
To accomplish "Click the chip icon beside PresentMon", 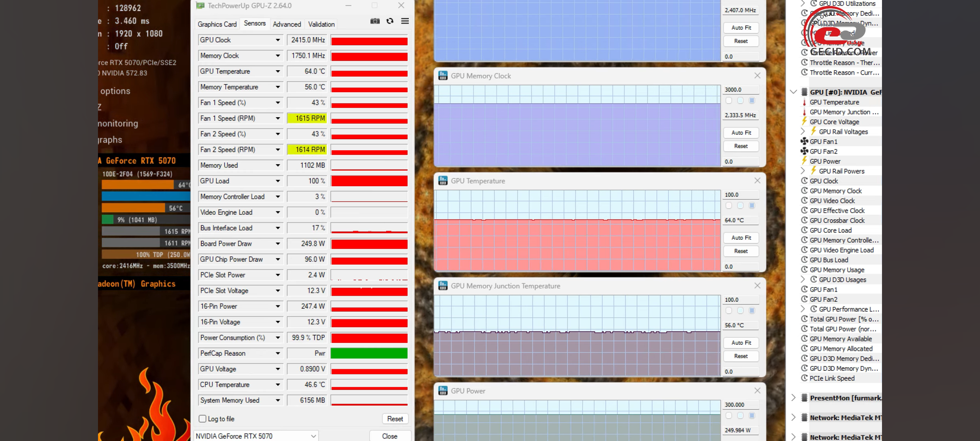I will click(804, 398).
